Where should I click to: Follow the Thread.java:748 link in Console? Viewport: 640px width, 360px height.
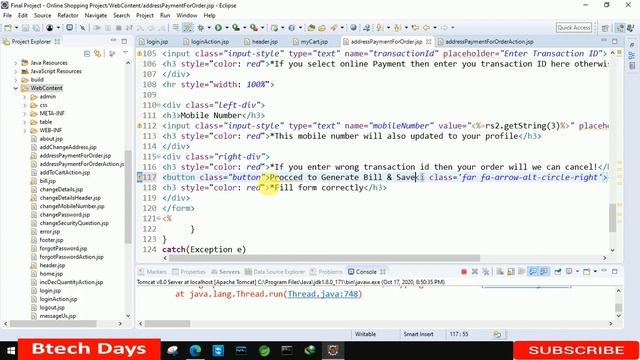pyautogui.click(x=323, y=294)
